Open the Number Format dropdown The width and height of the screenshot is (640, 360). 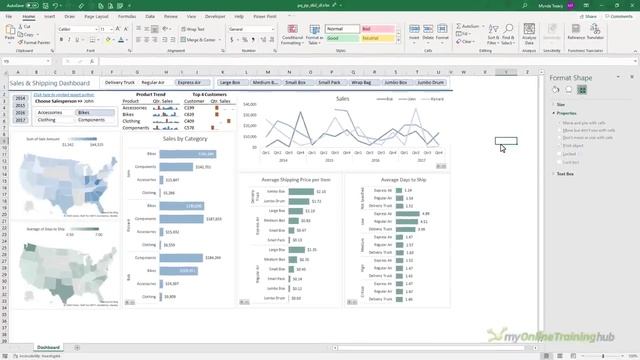tap(273, 29)
